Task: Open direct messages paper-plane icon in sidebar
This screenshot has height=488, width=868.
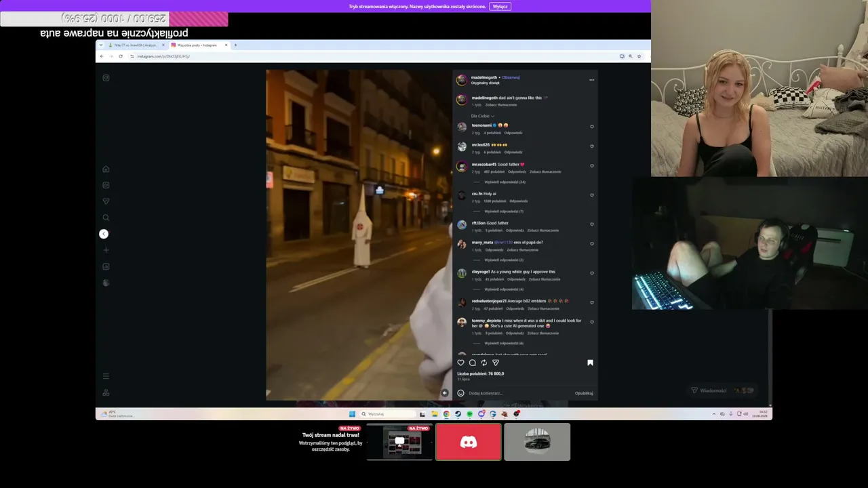Action: (x=106, y=201)
